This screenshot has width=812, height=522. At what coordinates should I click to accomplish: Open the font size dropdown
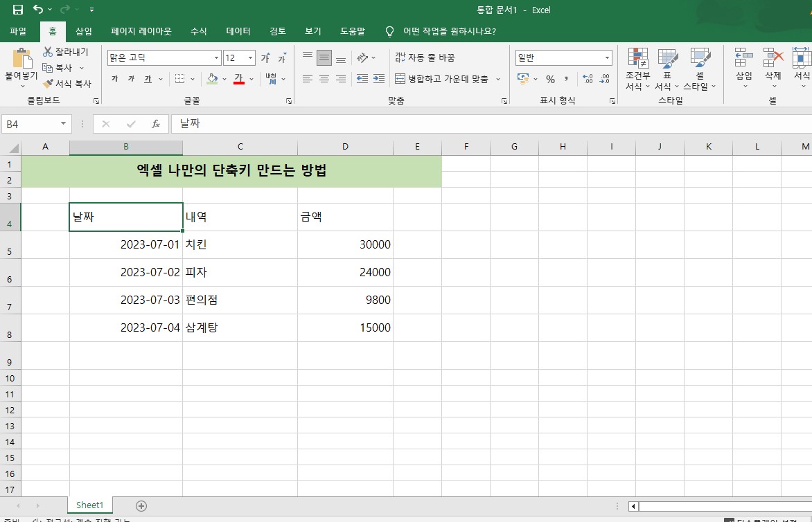point(249,57)
